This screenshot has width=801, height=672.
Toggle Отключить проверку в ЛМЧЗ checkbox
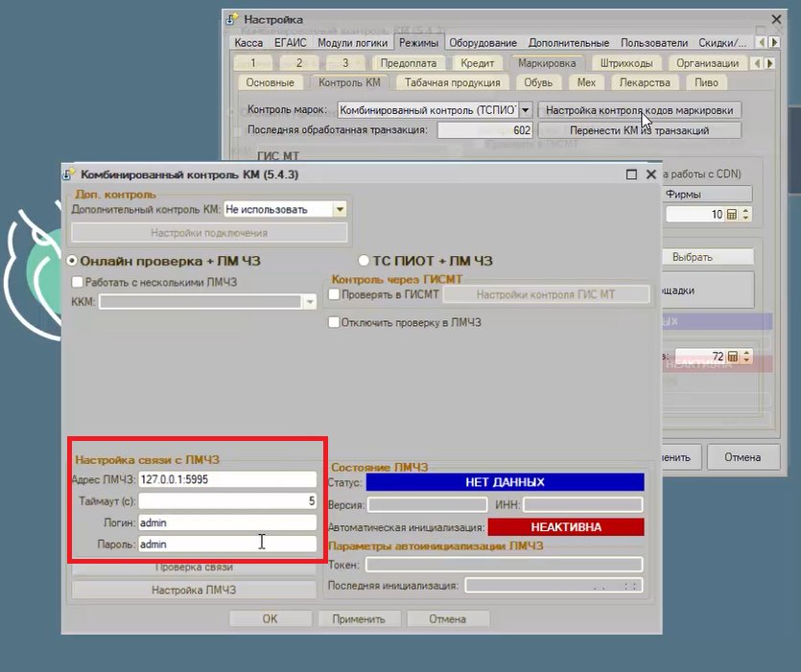334,322
